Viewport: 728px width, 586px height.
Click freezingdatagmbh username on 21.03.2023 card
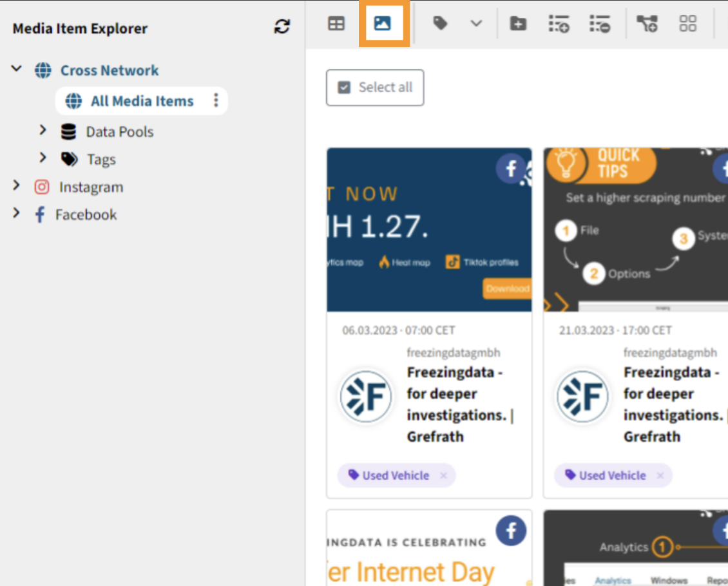click(670, 353)
